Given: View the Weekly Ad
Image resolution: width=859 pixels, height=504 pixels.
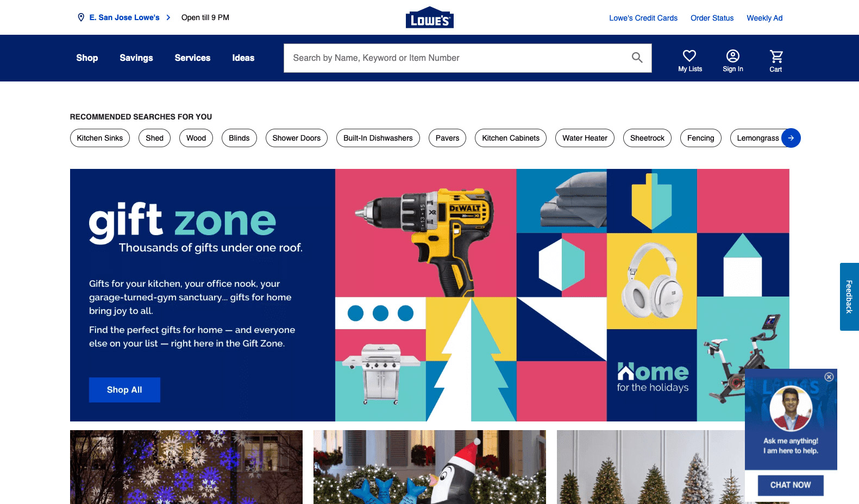Looking at the screenshot, I should coord(764,18).
